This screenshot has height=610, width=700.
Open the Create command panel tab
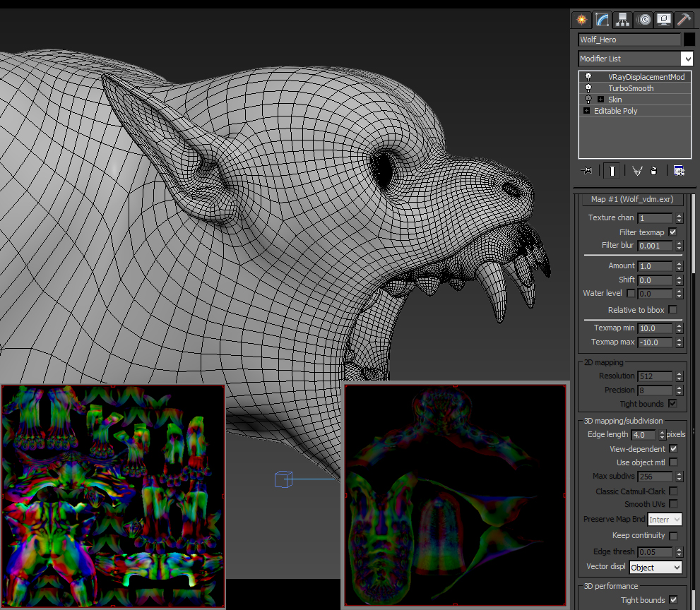pyautogui.click(x=581, y=20)
